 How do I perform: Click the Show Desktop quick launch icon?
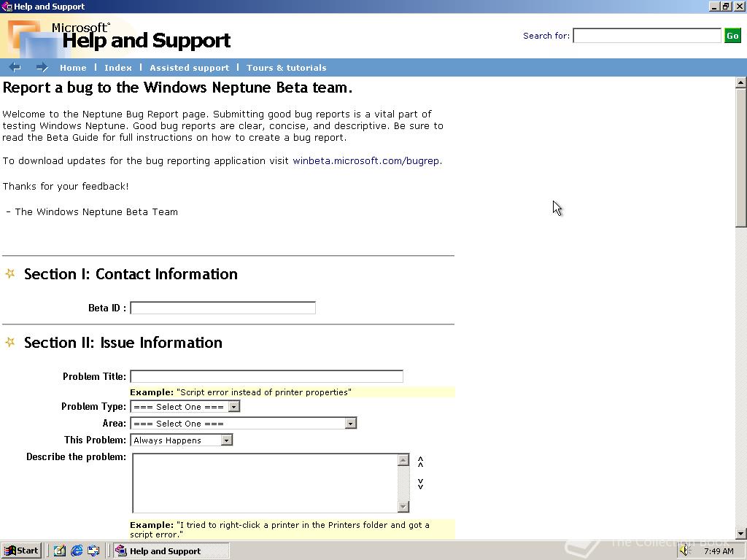59,551
